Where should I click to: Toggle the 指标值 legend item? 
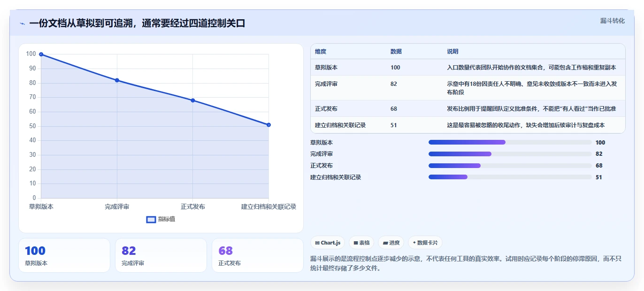pyautogui.click(x=161, y=219)
